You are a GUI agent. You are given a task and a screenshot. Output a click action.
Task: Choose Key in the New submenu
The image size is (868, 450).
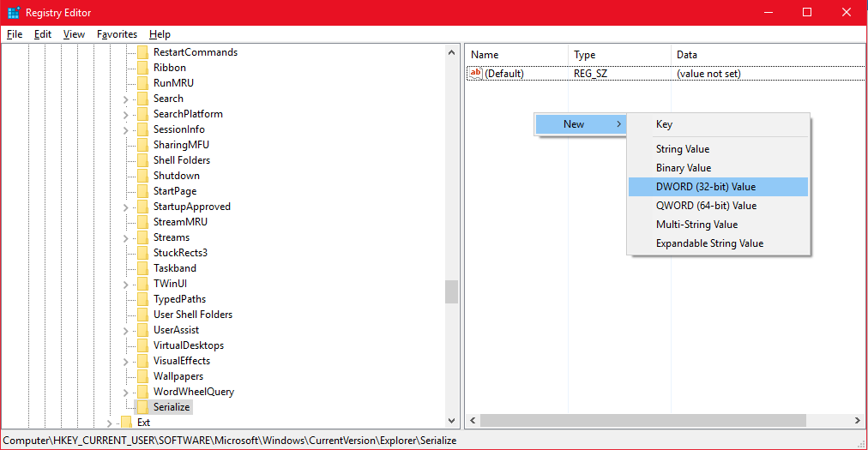[718, 124]
